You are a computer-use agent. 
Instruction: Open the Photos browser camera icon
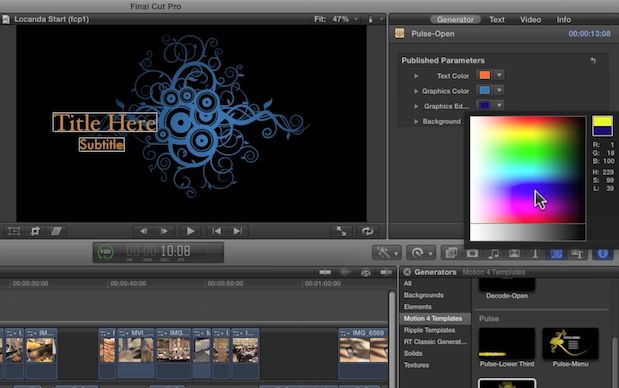(472, 253)
